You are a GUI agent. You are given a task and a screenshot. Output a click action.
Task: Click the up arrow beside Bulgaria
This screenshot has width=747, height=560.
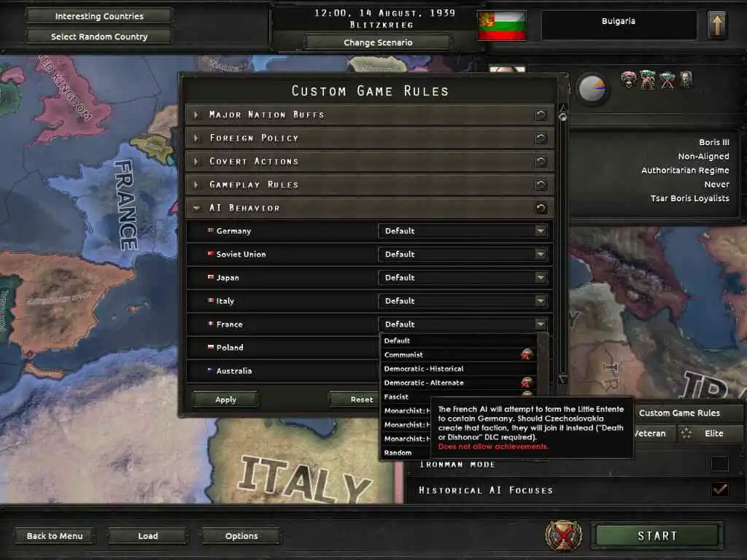[x=717, y=25]
